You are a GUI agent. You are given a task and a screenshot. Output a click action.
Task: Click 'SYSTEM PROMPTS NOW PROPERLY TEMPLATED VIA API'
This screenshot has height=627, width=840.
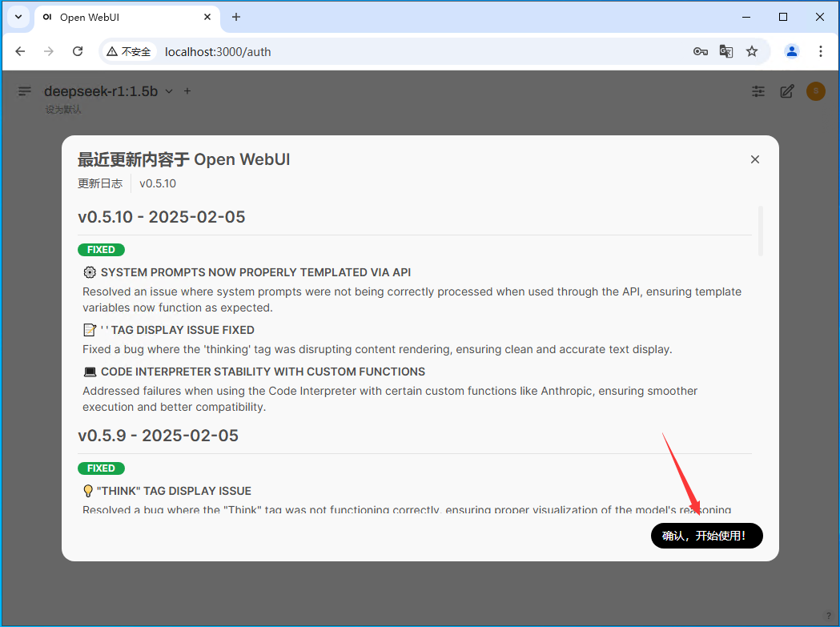pyautogui.click(x=255, y=272)
